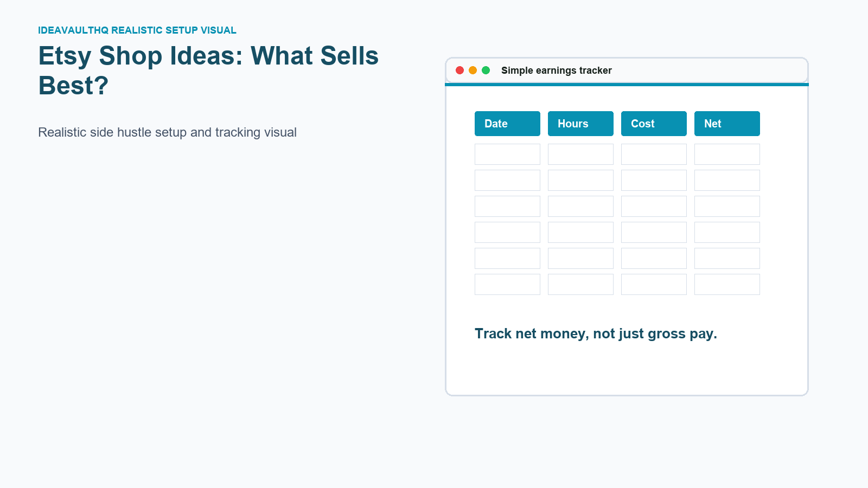
Task: Select the Hours column header
Action: tap(580, 124)
